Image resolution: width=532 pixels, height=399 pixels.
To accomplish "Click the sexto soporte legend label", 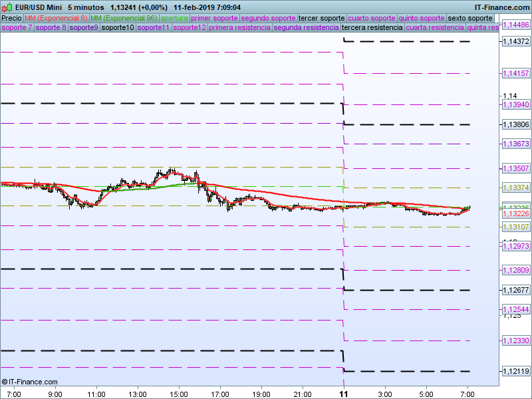I will [x=470, y=18].
